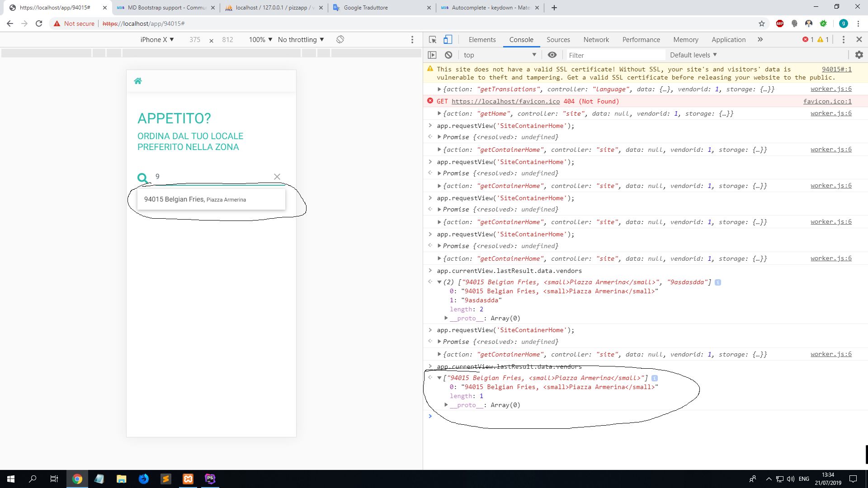Expand __proto__ of the single-item array
Image resolution: width=868 pixels, height=488 pixels.
(x=446, y=405)
